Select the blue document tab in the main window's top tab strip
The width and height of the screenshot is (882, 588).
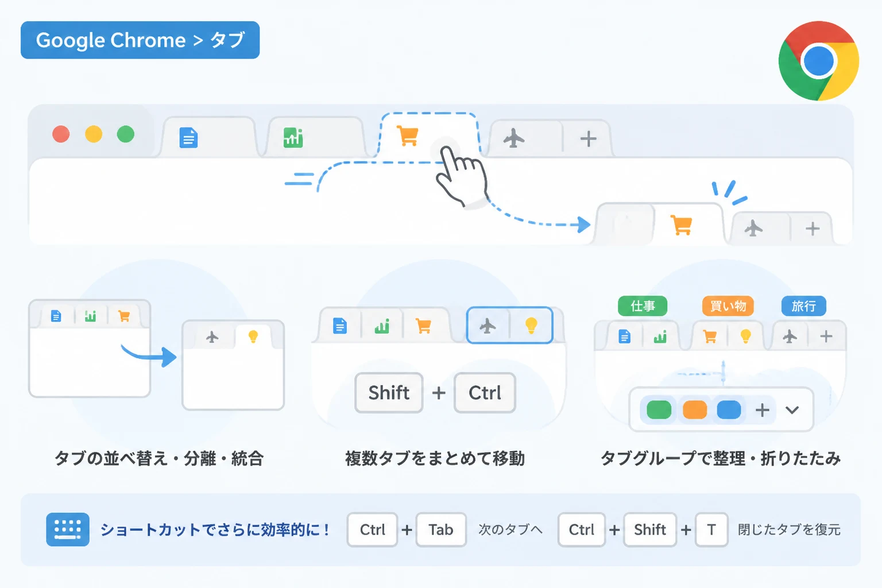click(208, 137)
